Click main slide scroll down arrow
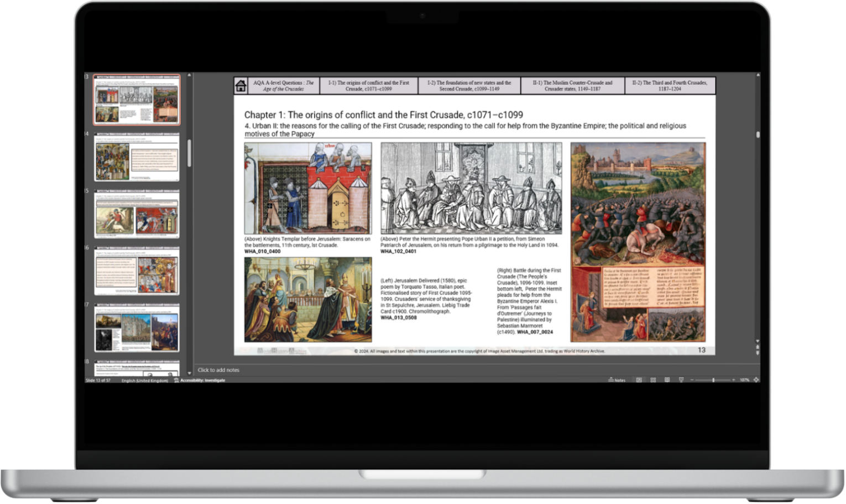 click(x=758, y=342)
